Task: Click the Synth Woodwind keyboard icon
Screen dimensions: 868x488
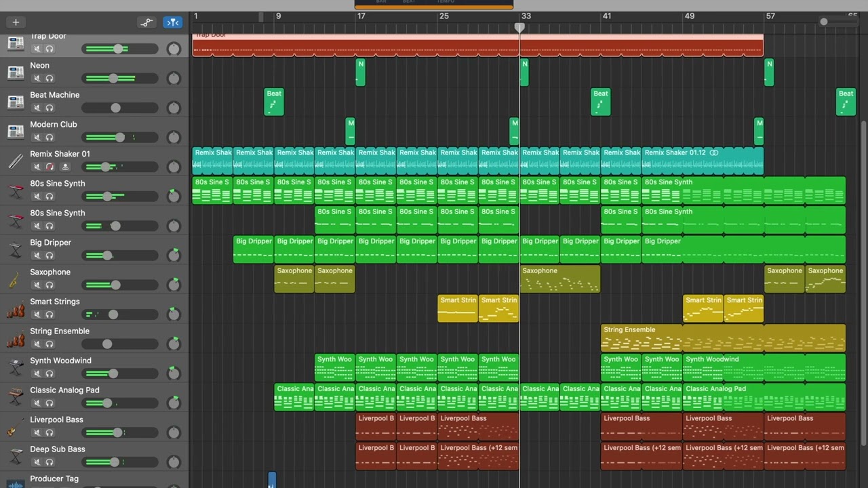Action: [x=16, y=368]
